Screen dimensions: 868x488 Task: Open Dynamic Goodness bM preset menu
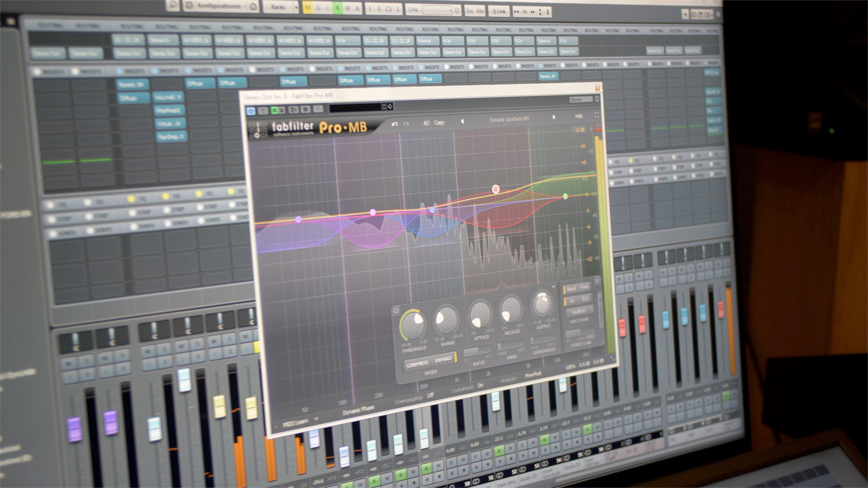[509, 119]
